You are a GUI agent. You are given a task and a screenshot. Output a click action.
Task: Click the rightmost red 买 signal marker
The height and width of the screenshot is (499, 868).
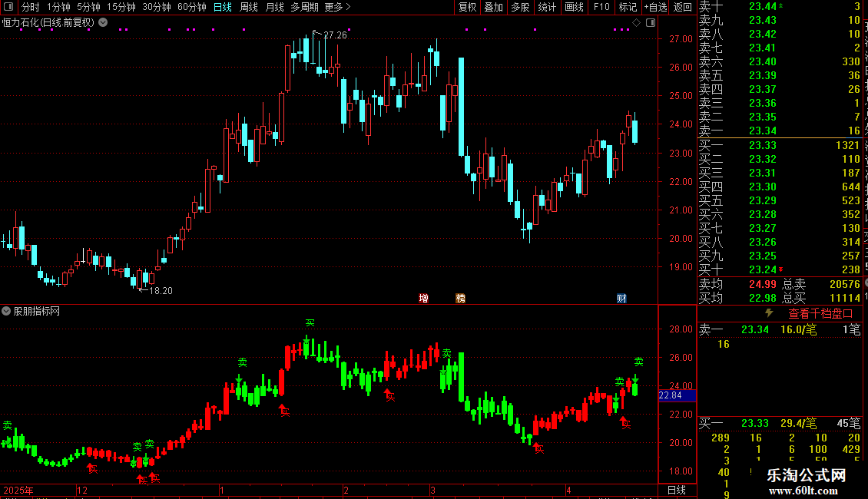tap(625, 425)
